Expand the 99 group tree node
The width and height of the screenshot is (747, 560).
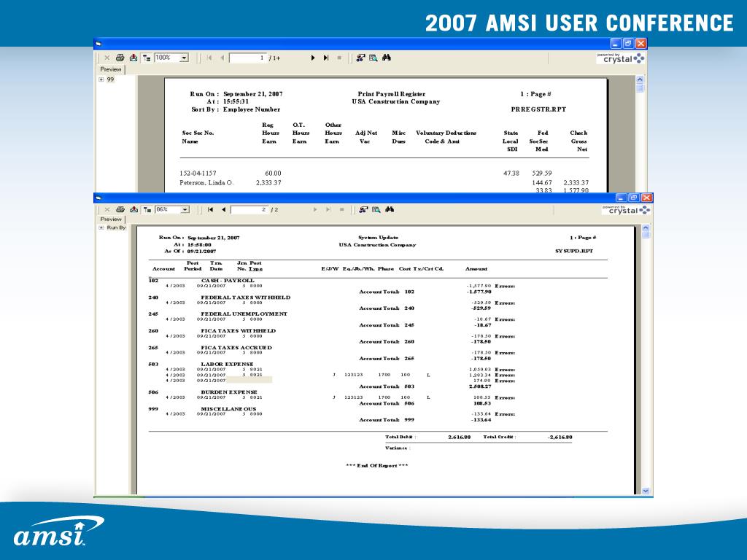tap(101, 79)
